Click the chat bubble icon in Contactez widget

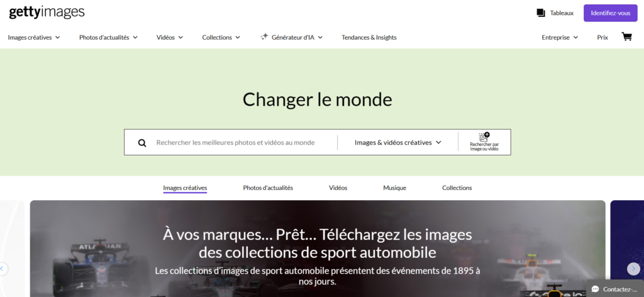pyautogui.click(x=595, y=289)
